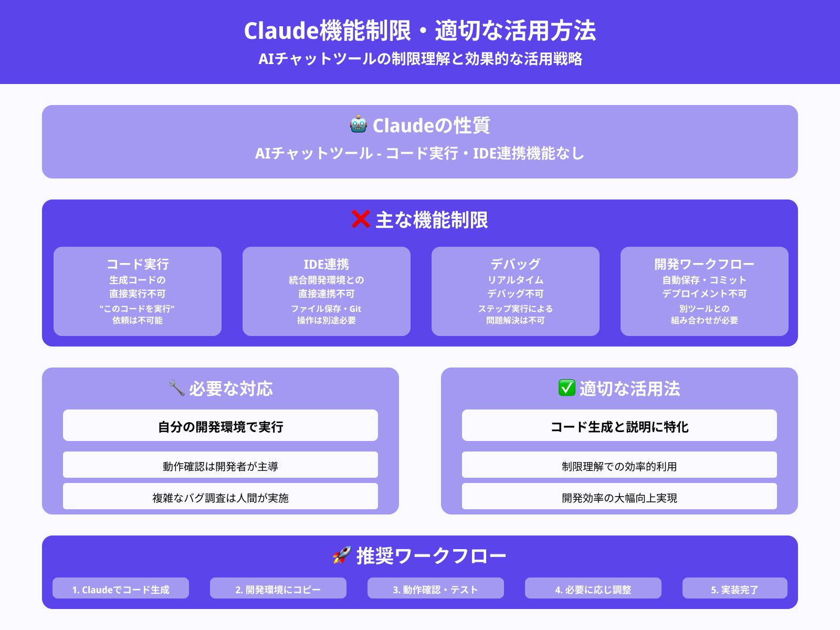Click text "このコードを実行" 依頼は不可能

tap(138, 314)
